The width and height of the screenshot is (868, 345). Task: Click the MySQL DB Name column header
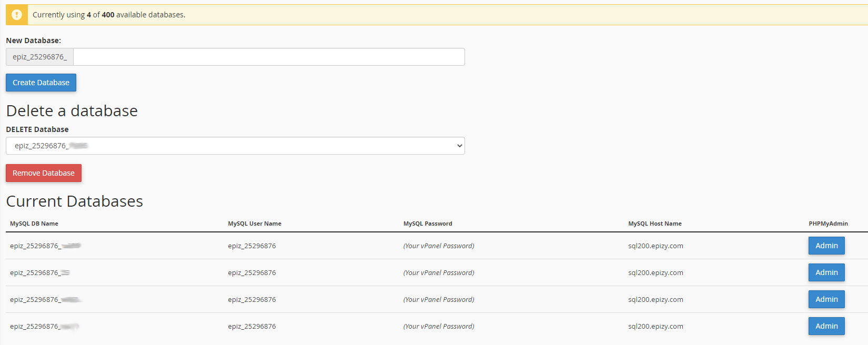pos(34,224)
